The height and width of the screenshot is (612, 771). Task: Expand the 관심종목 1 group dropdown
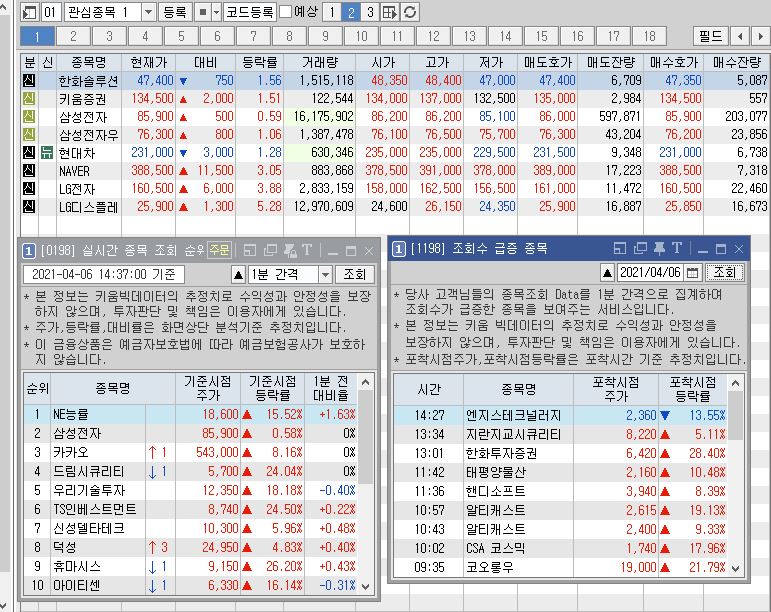148,12
